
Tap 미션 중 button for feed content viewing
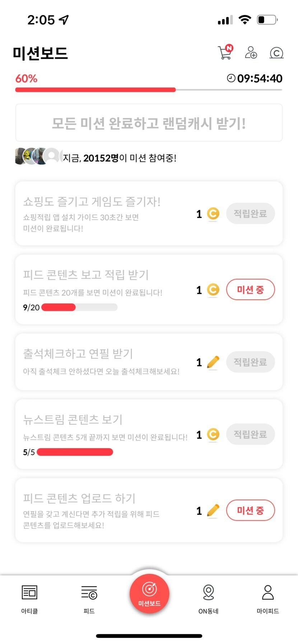pos(250,290)
